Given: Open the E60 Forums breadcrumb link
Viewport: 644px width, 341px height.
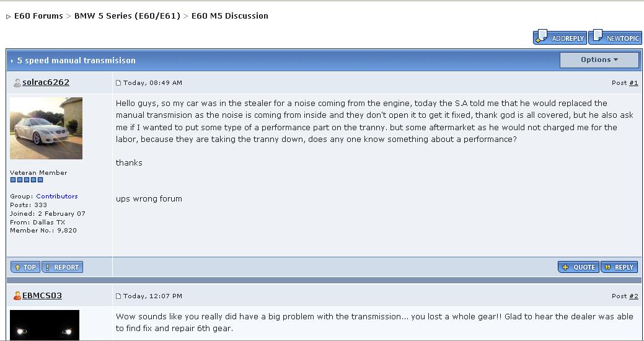Looking at the screenshot, I should coord(38,16).
